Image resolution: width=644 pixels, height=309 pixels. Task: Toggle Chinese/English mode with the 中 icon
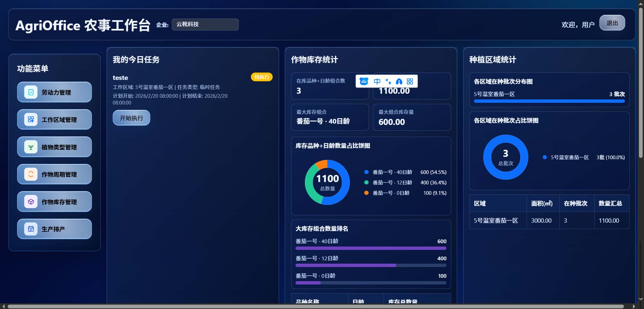377,81
